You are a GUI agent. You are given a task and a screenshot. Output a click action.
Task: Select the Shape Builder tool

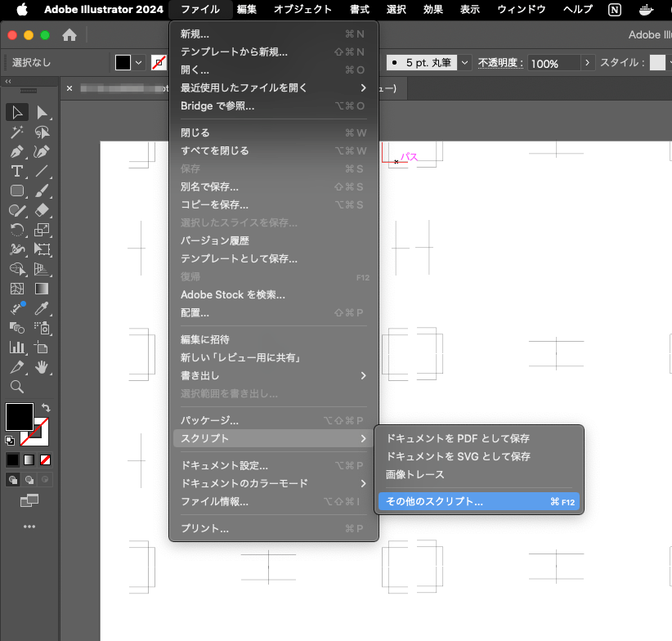[17, 269]
